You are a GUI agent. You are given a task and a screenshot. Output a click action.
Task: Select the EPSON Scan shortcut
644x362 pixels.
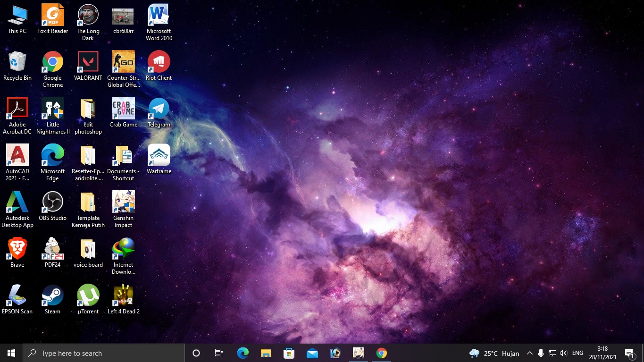point(17,299)
